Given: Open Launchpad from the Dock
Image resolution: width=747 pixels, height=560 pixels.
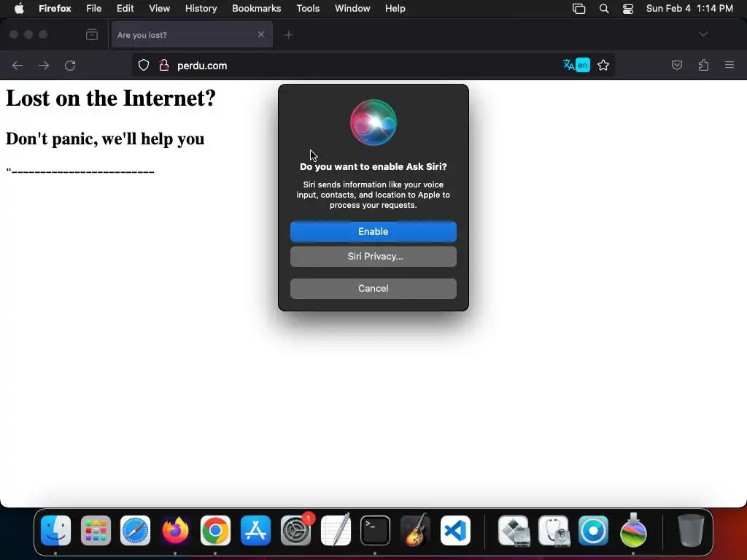Looking at the screenshot, I should [96, 531].
